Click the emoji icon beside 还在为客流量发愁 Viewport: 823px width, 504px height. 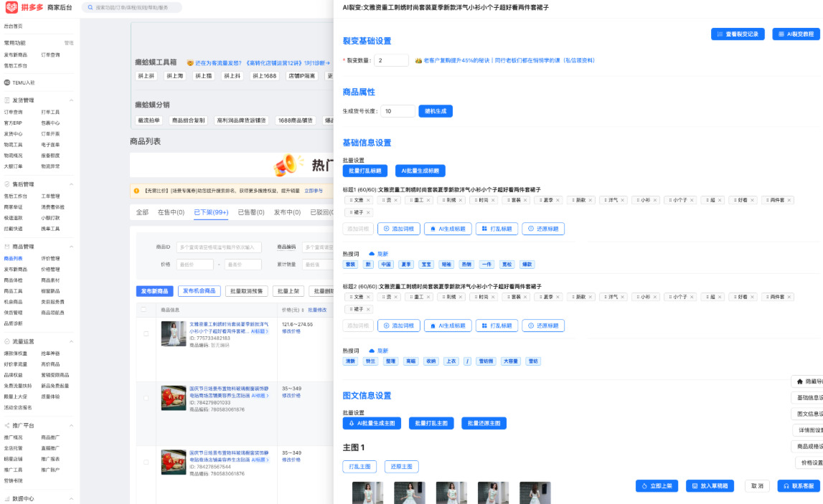tap(190, 63)
